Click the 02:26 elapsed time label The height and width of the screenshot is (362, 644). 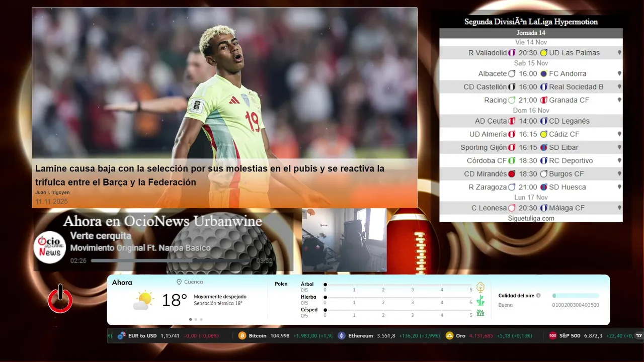[78, 261]
